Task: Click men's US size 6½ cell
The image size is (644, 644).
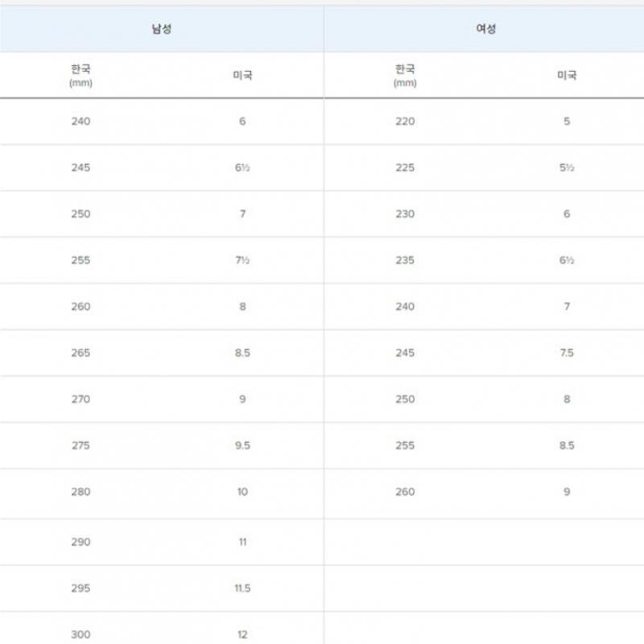Action: pyautogui.click(x=242, y=168)
